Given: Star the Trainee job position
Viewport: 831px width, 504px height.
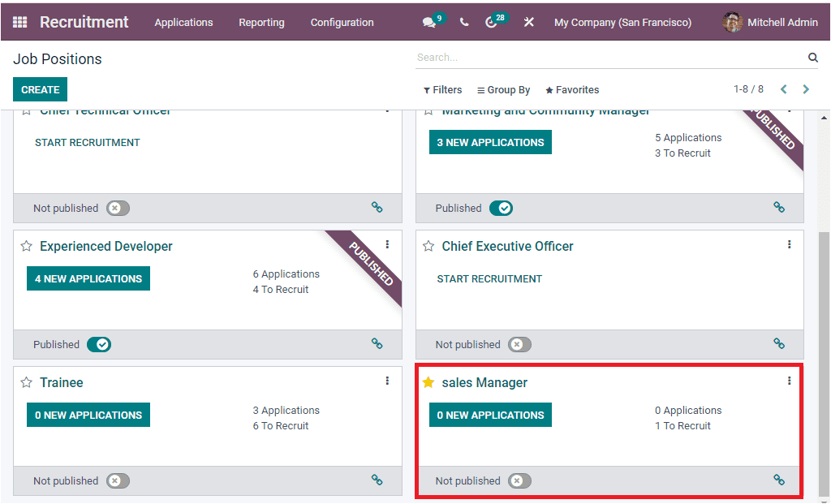Looking at the screenshot, I should 26,382.
